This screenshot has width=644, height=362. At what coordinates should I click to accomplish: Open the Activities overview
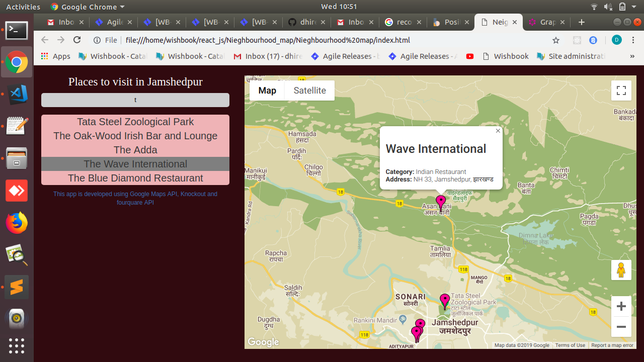point(23,7)
